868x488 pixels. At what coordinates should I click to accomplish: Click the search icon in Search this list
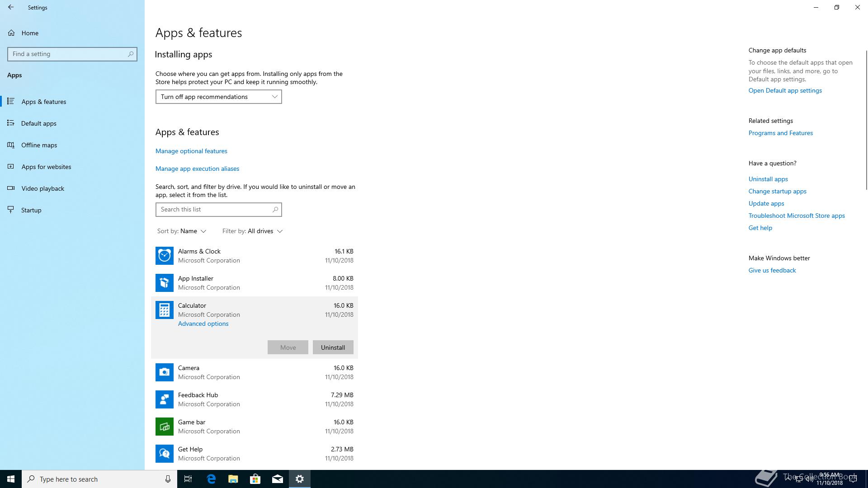275,210
